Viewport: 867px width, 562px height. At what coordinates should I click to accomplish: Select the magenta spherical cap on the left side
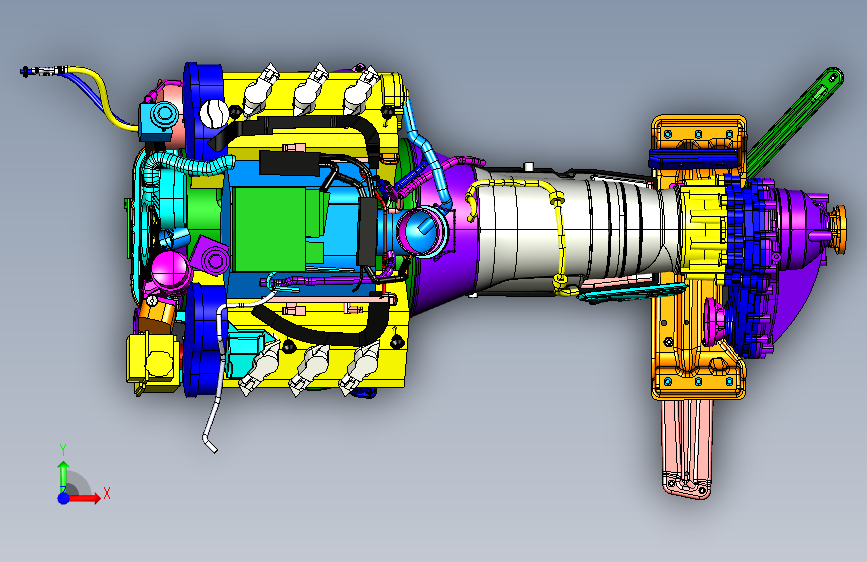point(170,270)
